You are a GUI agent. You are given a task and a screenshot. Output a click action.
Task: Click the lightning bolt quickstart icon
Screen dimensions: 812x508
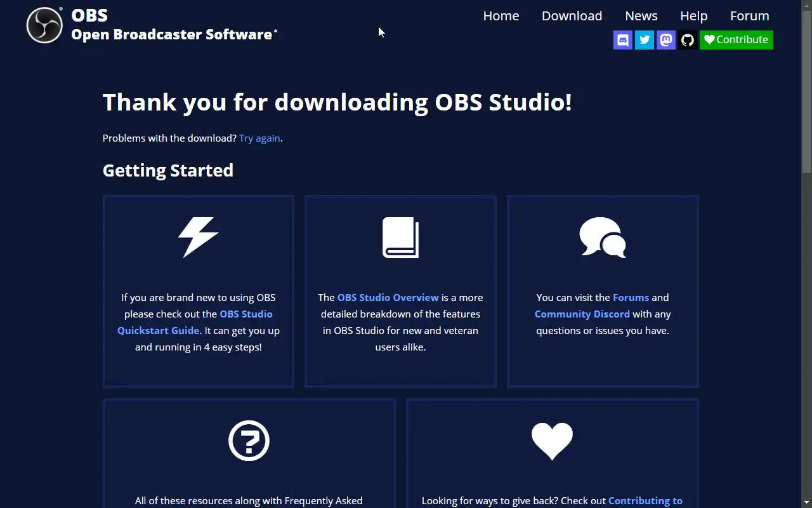[x=198, y=237]
